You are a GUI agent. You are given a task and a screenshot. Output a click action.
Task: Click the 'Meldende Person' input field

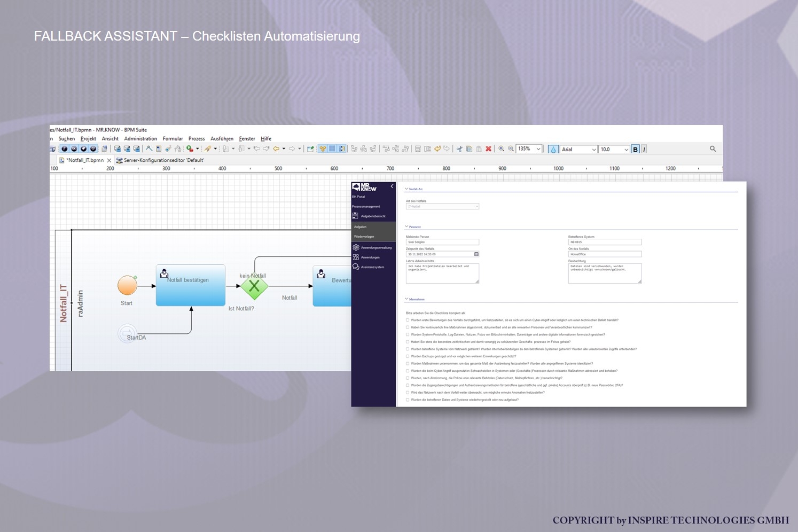coord(442,242)
